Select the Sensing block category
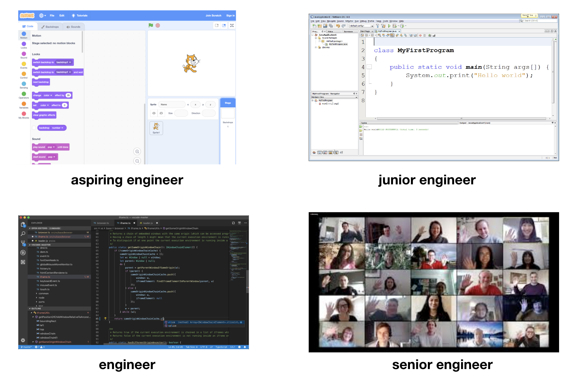 click(24, 85)
